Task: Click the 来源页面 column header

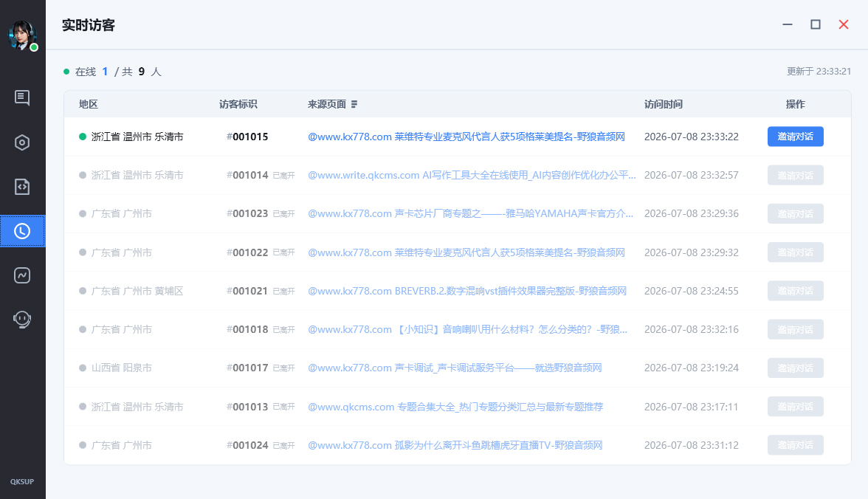Action: [326, 104]
